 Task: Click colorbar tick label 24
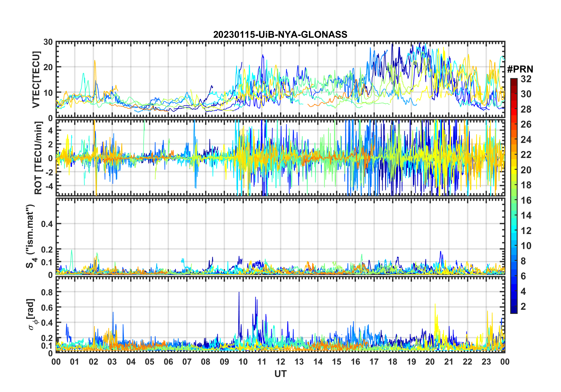click(x=526, y=140)
